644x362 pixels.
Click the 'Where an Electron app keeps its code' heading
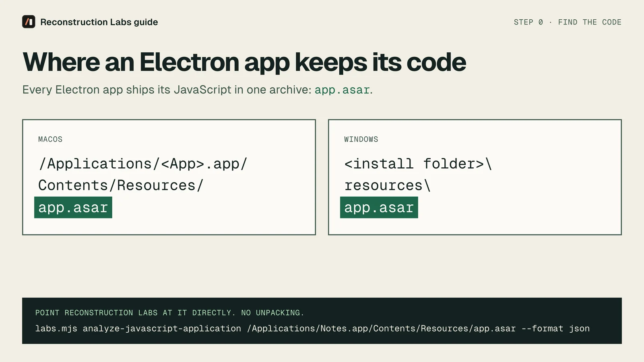244,62
